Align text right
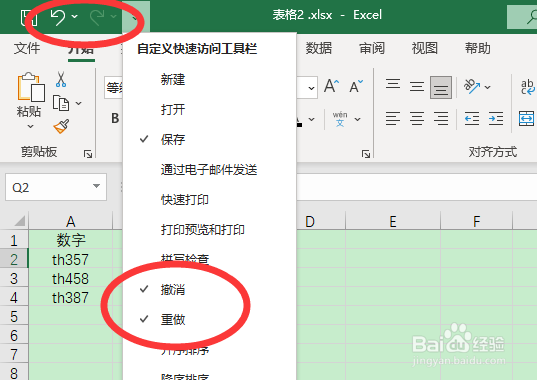 [x=441, y=119]
